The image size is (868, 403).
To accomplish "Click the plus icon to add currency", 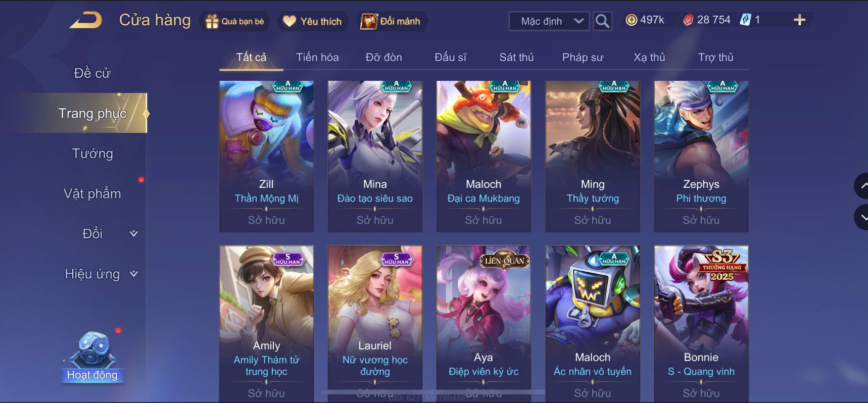I will coord(799,20).
